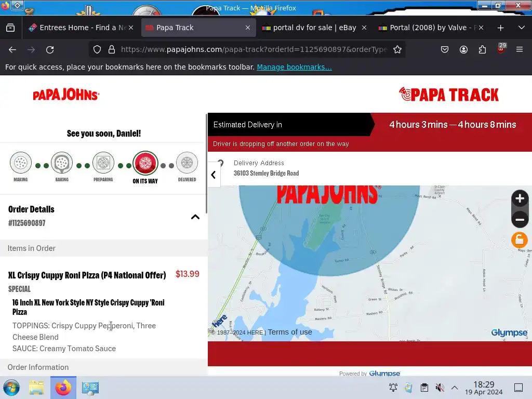This screenshot has height=399, width=532.
Task: Open the Firefox account icon
Action: click(463, 49)
